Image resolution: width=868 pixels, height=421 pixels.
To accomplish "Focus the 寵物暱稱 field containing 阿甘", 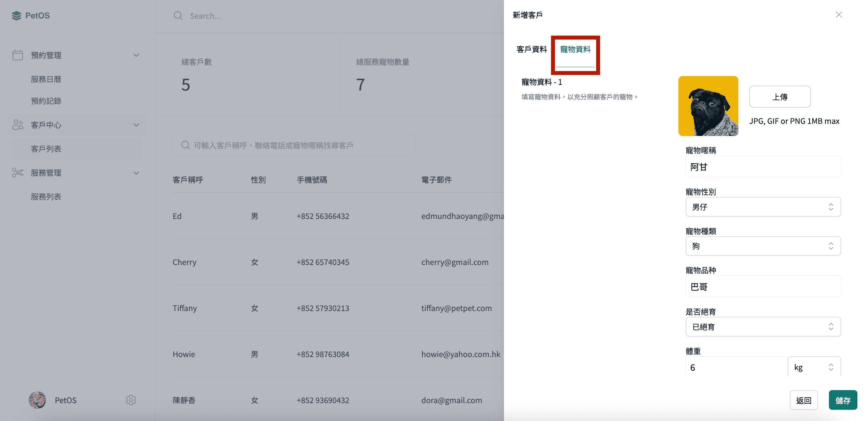I will pos(763,167).
